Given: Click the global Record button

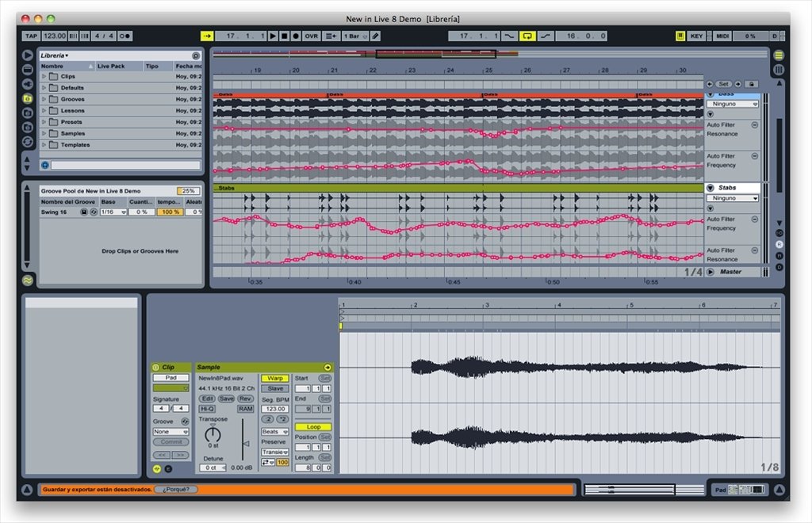Looking at the screenshot, I should (x=296, y=36).
